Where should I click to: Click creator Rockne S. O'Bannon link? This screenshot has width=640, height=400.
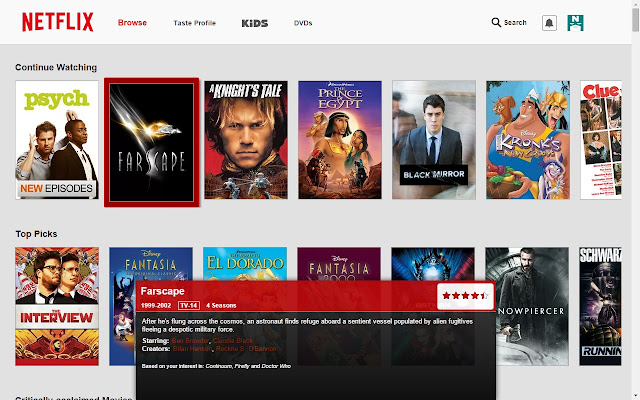[x=246, y=349]
